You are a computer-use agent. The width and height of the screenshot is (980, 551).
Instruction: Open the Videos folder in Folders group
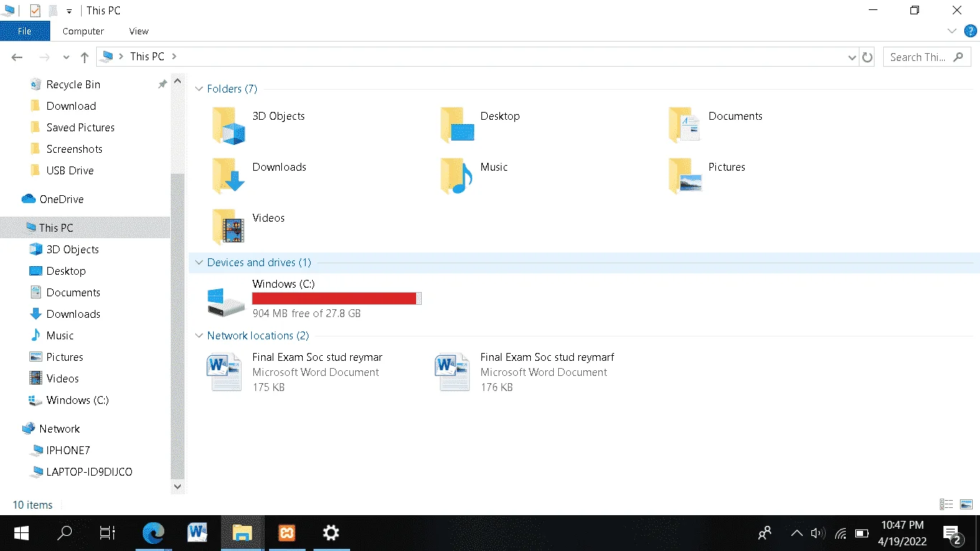tap(248, 227)
